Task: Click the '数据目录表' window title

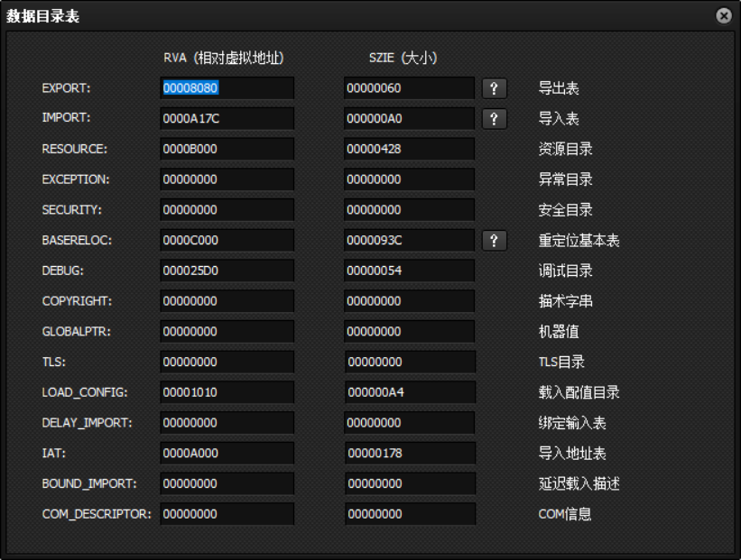Action: point(42,16)
